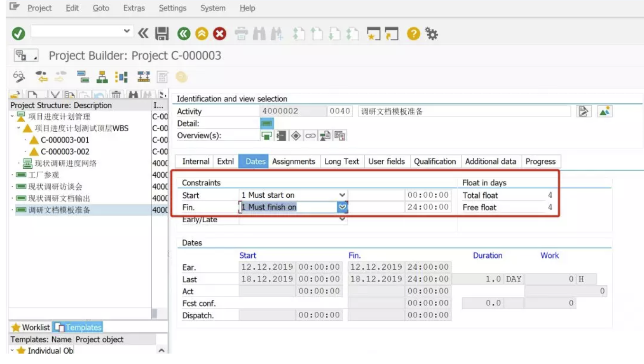Click the Print icon in the standard toolbar
Screen dimensions: 644x364
pyautogui.click(x=242, y=34)
